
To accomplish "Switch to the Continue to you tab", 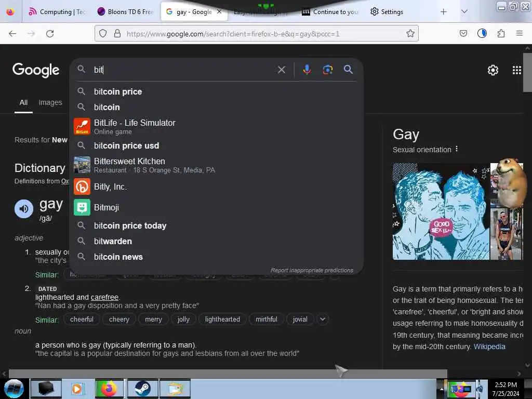I will point(330,12).
